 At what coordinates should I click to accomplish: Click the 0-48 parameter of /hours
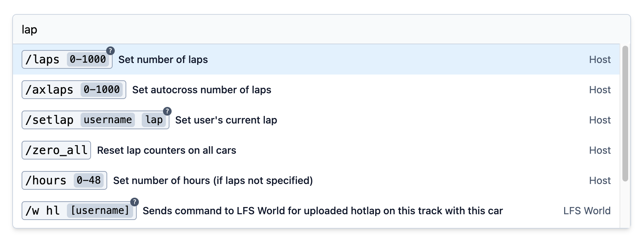coord(89,181)
